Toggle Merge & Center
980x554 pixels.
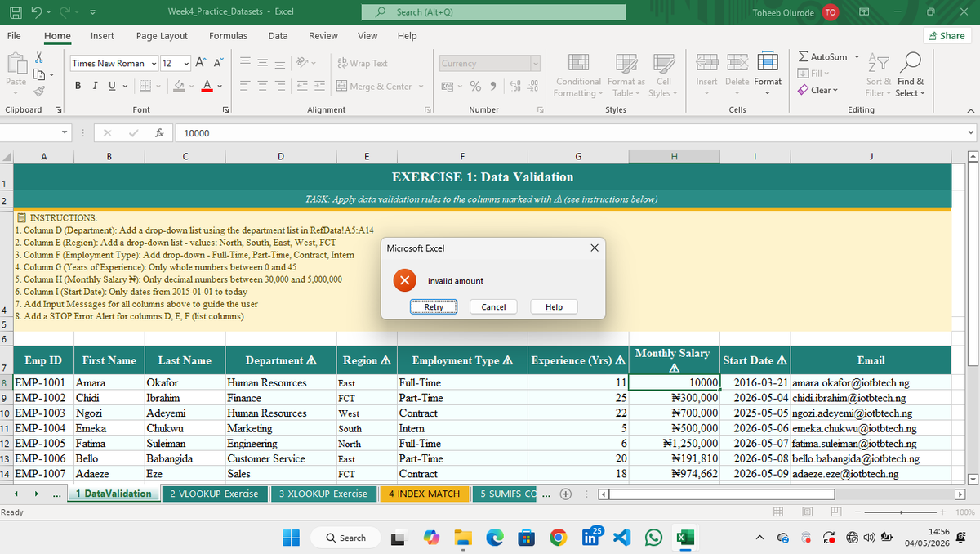[374, 86]
